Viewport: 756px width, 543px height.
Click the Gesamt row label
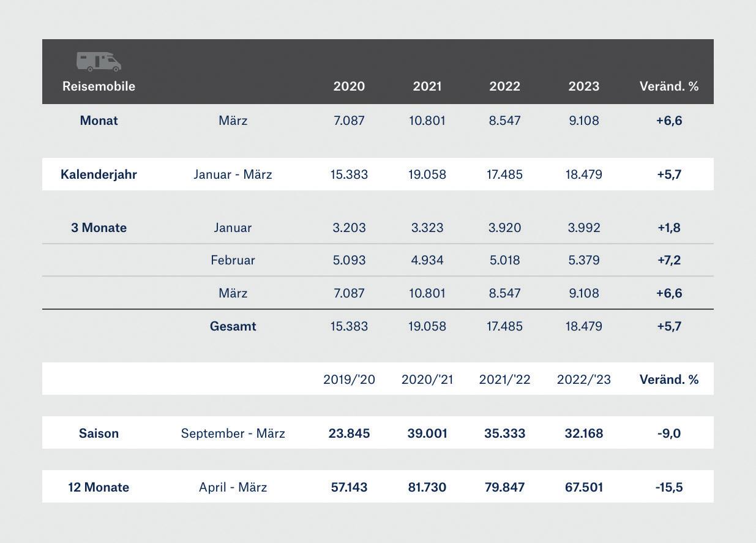[x=233, y=326]
